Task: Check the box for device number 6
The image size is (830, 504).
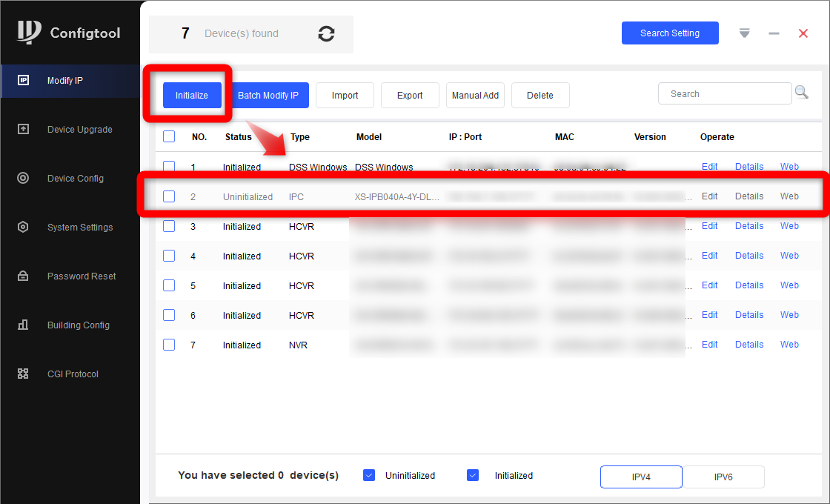Action: click(169, 315)
